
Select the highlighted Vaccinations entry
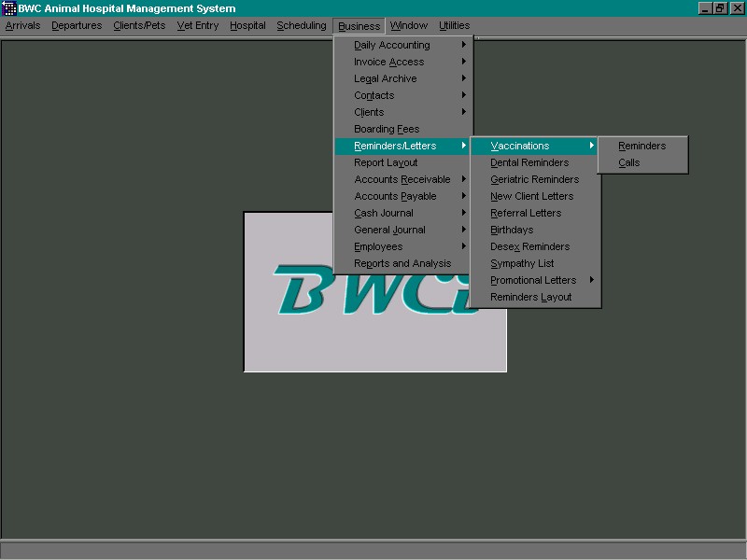point(534,146)
